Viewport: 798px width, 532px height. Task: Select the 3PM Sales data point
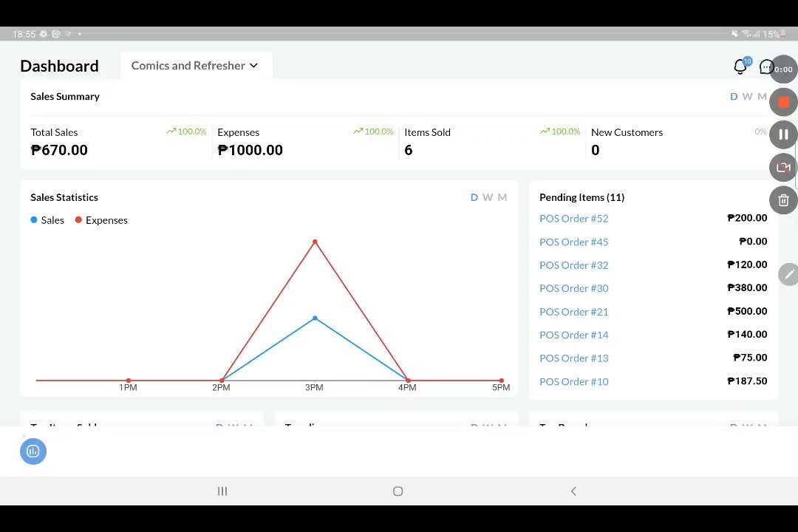point(315,318)
